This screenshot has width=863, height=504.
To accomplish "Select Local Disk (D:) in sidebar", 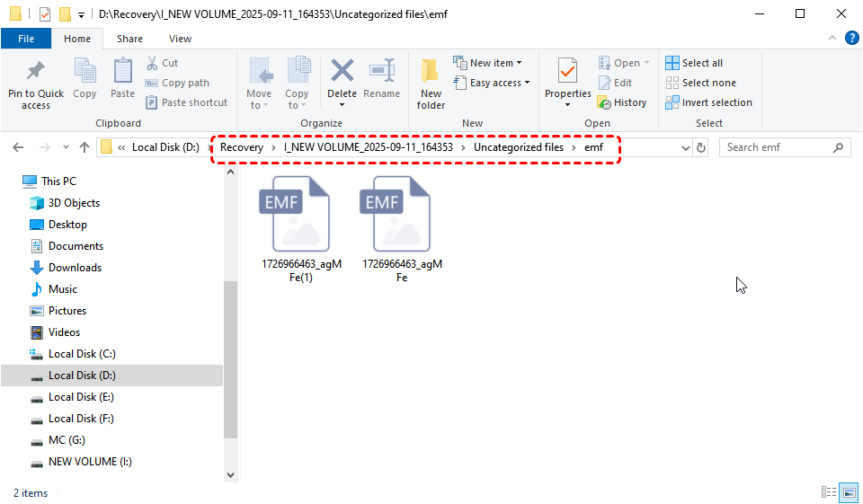I will pyautogui.click(x=111, y=376).
